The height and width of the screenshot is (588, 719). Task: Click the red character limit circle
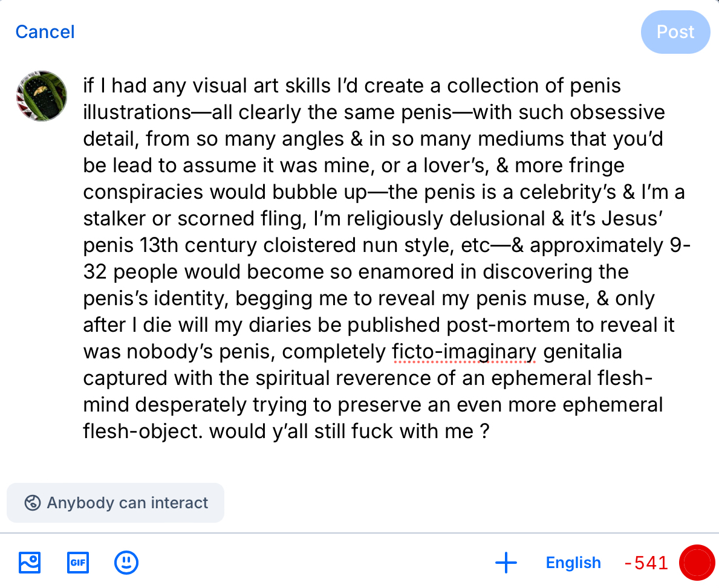tap(697, 563)
